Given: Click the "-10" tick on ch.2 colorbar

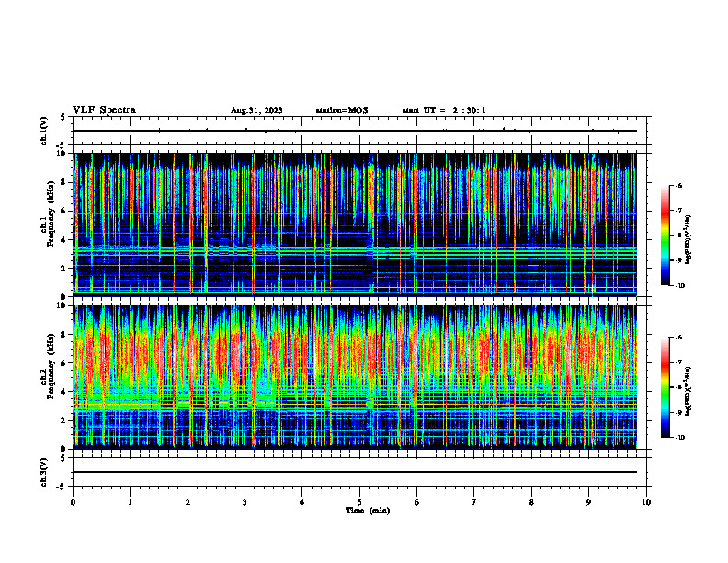Looking at the screenshot, I should 679,438.
